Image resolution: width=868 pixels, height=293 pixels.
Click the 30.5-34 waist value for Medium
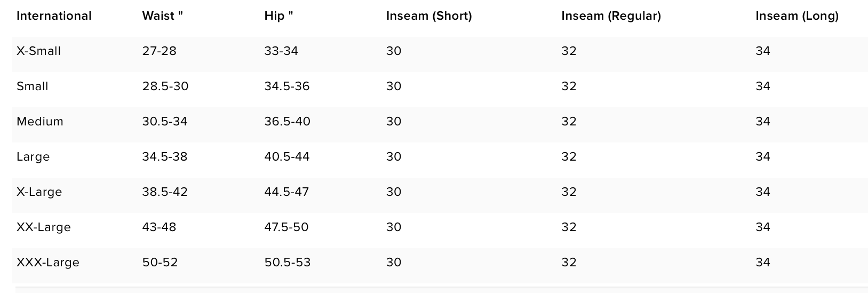click(x=165, y=122)
